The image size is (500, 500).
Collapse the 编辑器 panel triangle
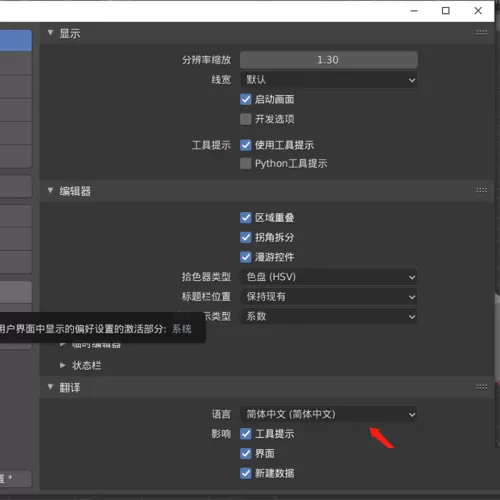[x=50, y=190]
